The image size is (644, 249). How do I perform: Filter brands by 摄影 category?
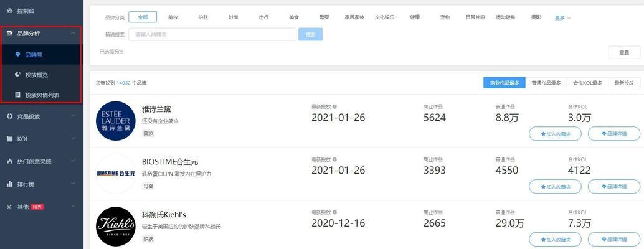tap(536, 17)
